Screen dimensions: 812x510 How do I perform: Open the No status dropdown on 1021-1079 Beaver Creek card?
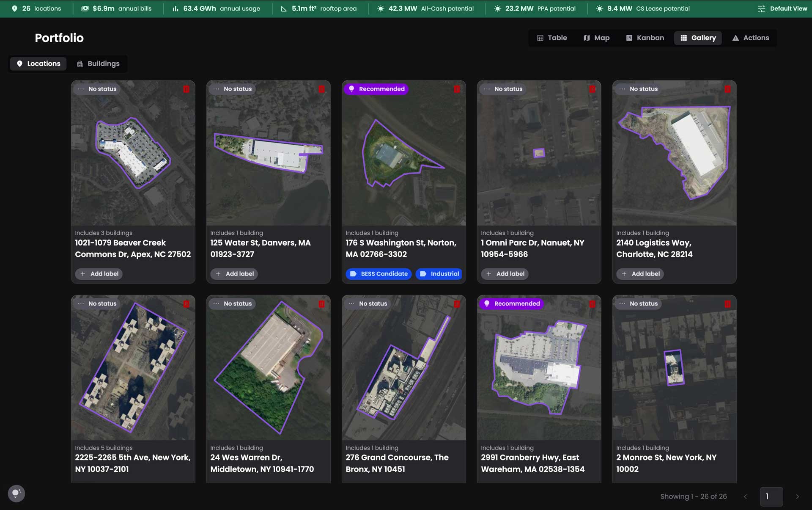pyautogui.click(x=97, y=89)
